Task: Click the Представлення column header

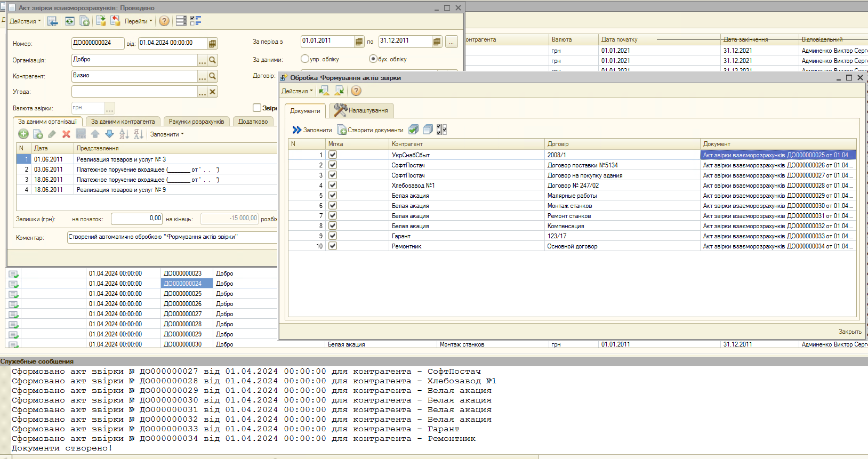Action: click(x=175, y=148)
